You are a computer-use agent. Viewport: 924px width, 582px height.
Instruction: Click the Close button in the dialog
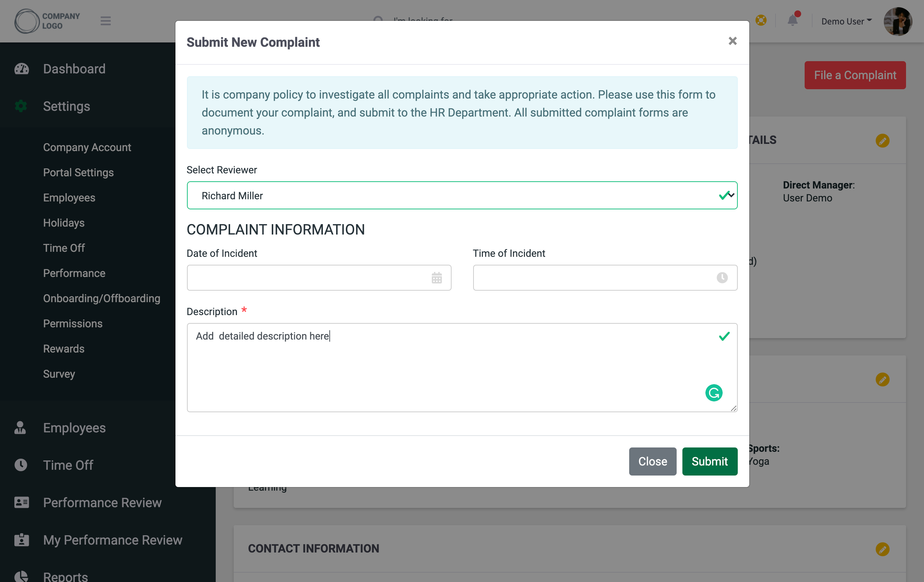[652, 461]
